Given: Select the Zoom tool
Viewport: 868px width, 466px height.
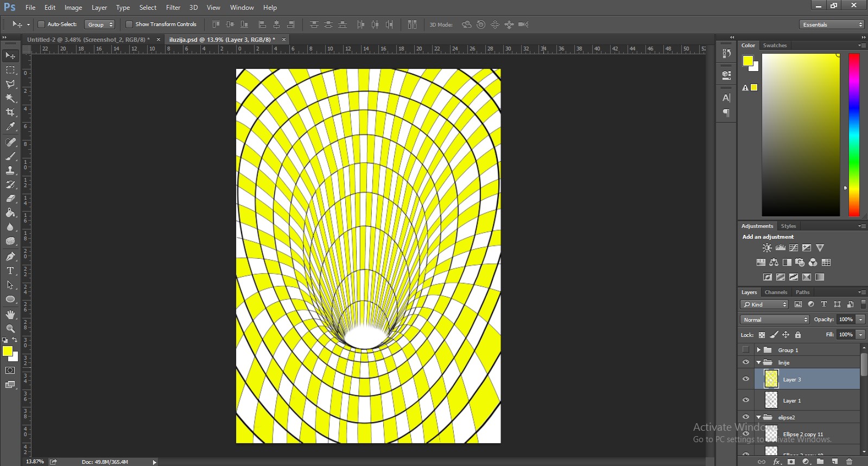Looking at the screenshot, I should (x=10, y=329).
